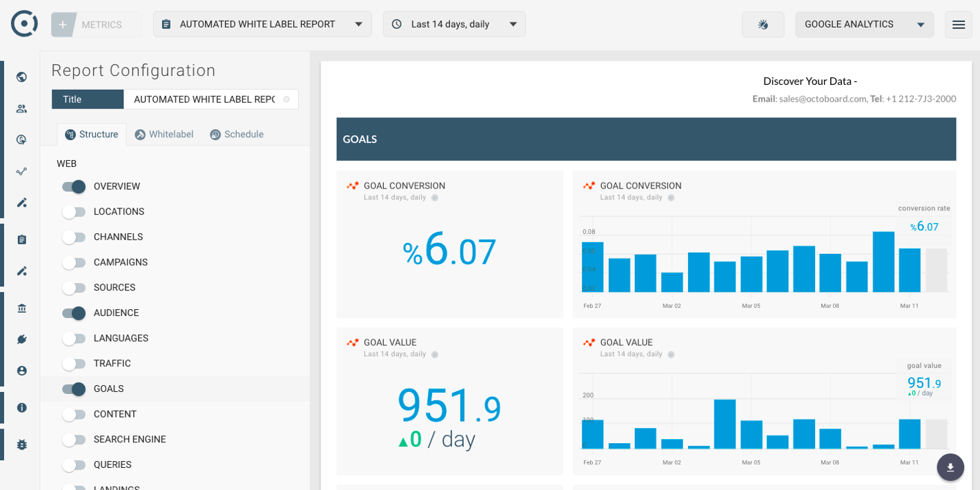This screenshot has height=490, width=980.
Task: Click info dot on Goal Value number widget
Action: pyautogui.click(x=435, y=354)
